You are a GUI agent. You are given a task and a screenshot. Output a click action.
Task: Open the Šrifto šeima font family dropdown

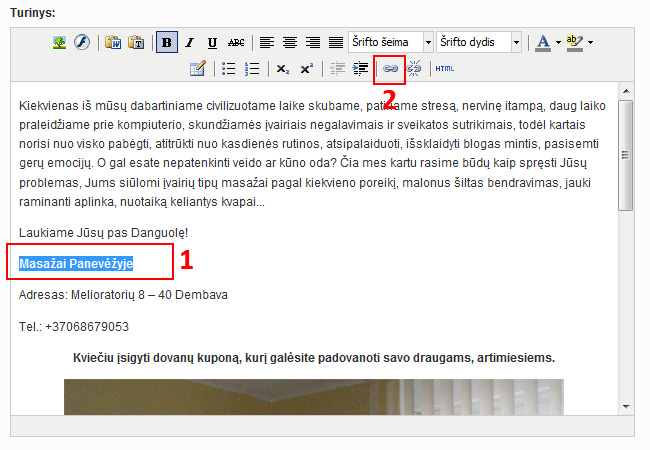(x=391, y=42)
